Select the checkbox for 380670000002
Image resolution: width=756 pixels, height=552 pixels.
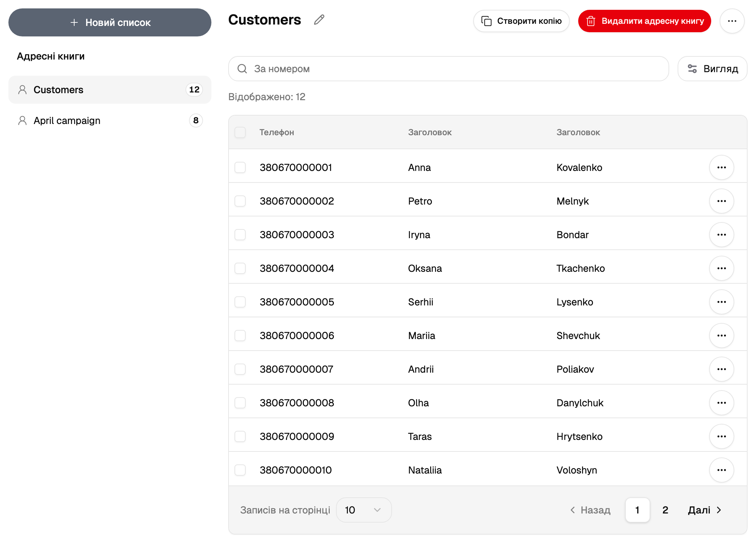240,201
